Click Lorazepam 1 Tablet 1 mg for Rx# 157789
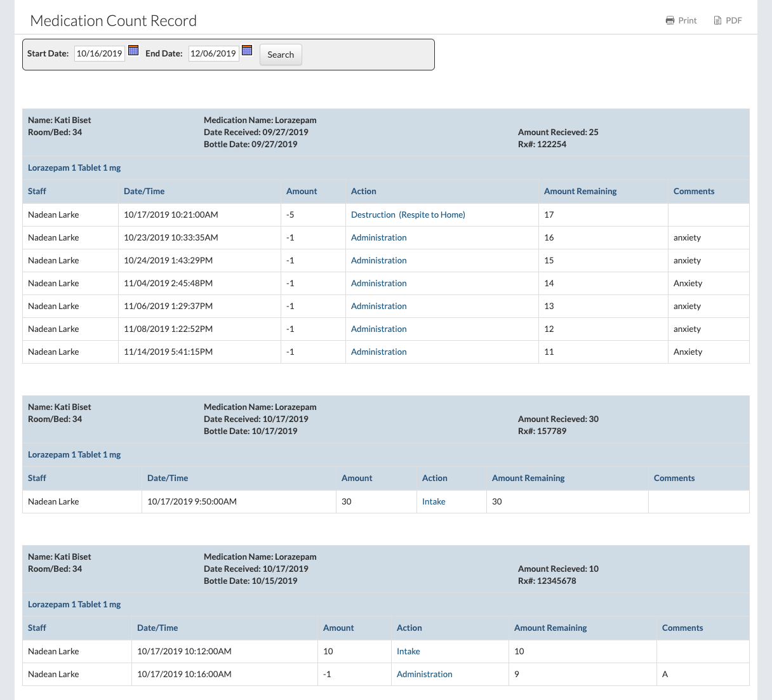The width and height of the screenshot is (772, 700). coord(74,454)
